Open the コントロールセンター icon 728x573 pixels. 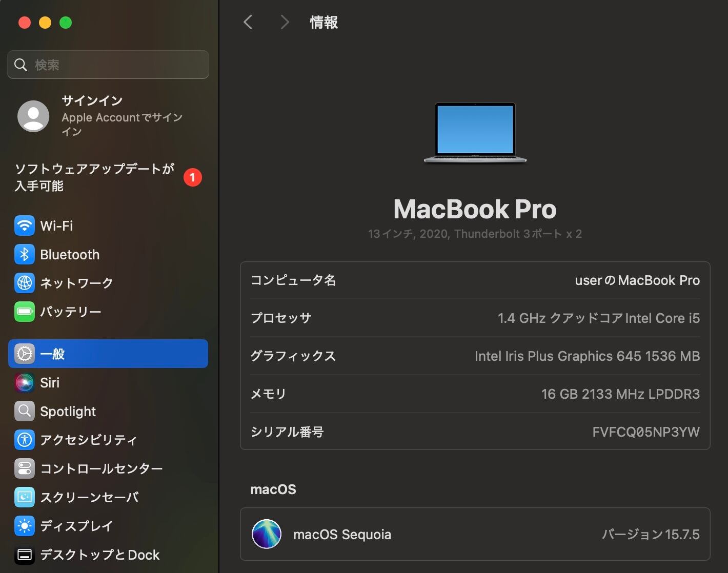[24, 468]
